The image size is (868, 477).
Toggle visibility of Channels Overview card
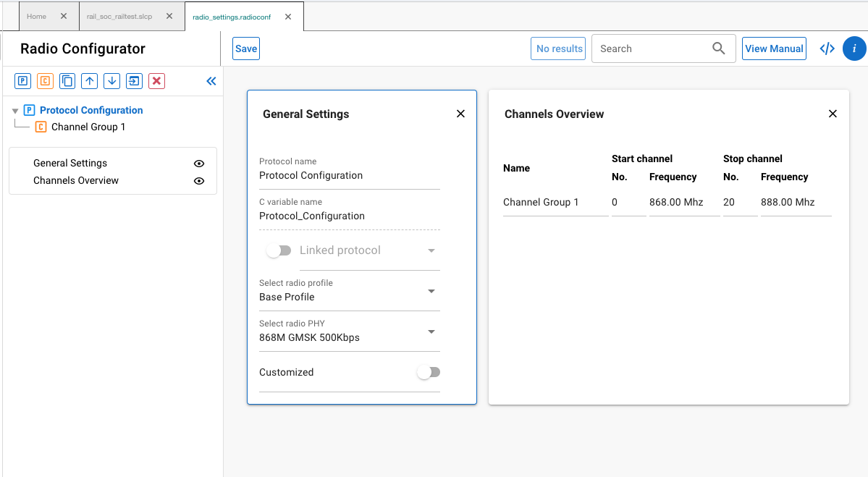tap(199, 181)
